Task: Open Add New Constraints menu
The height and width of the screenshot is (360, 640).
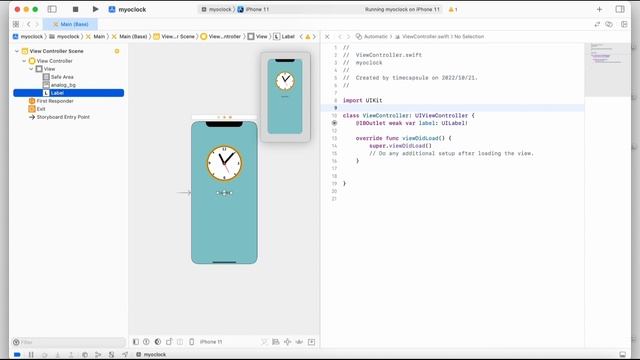Action: pyautogui.click(x=288, y=342)
